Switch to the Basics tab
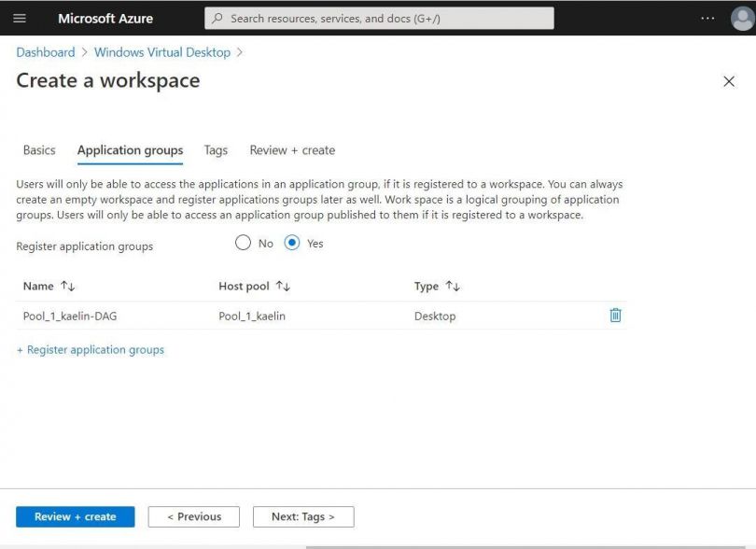756x549 pixels. (38, 150)
